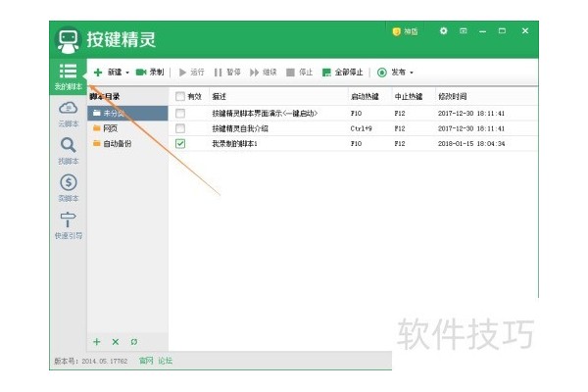Start recording with the 录制 button

coord(150,72)
